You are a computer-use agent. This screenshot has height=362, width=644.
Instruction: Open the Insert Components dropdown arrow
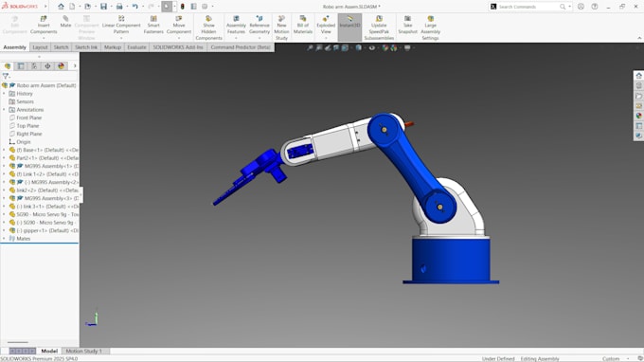click(44, 38)
